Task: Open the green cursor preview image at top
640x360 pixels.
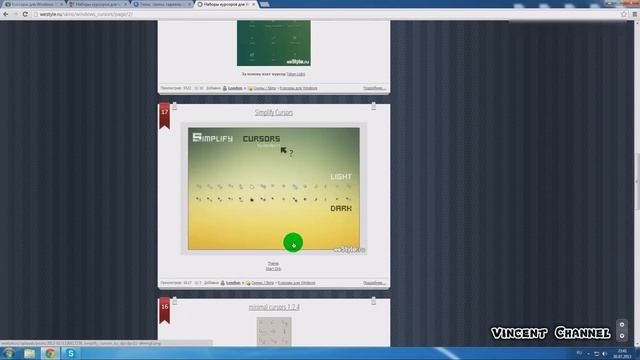Action: [x=274, y=43]
